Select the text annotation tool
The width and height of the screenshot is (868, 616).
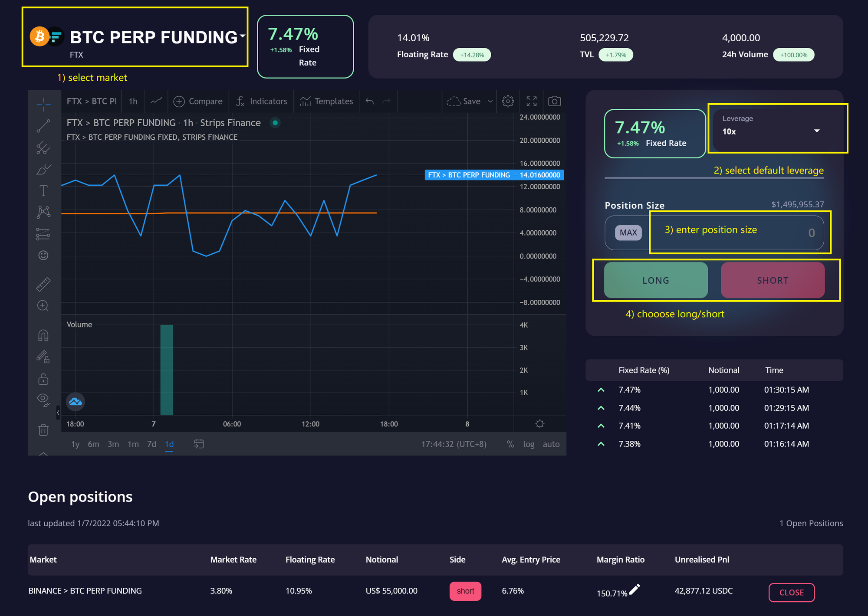43,191
